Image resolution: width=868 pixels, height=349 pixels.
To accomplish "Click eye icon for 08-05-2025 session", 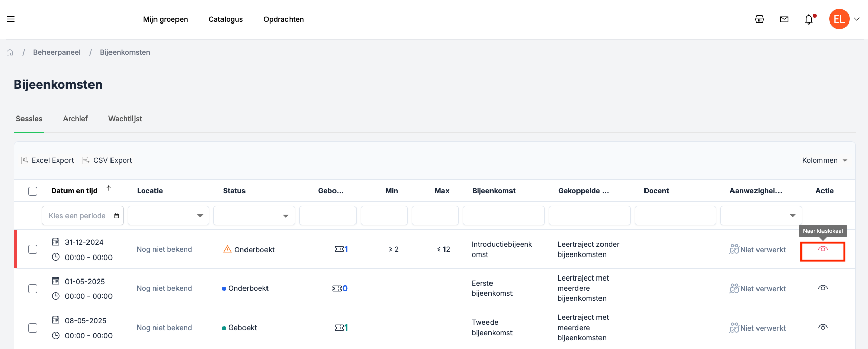I will [822, 328].
